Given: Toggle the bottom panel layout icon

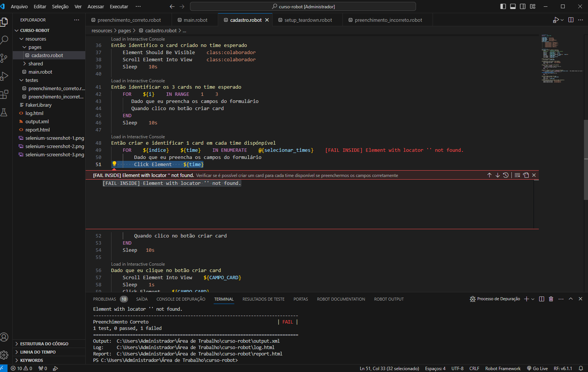Looking at the screenshot, I should (x=513, y=6).
